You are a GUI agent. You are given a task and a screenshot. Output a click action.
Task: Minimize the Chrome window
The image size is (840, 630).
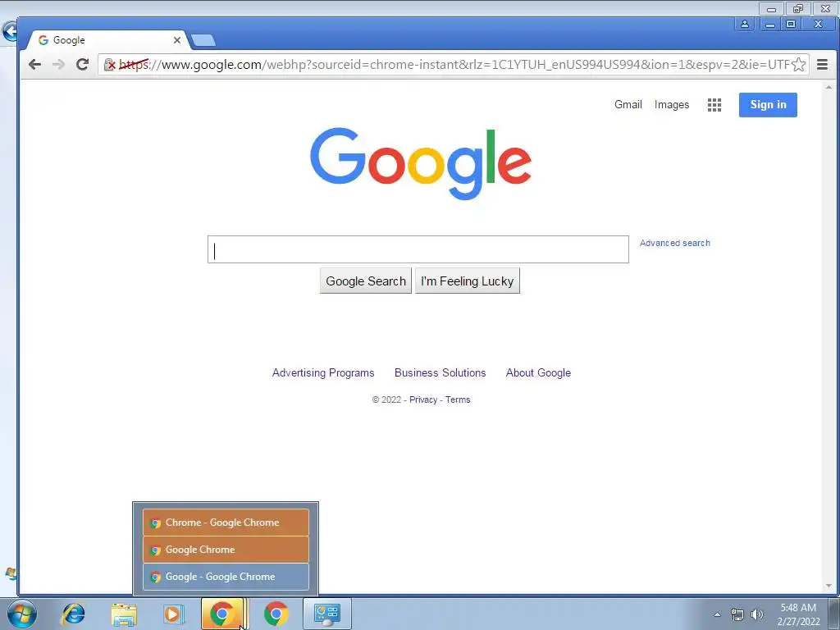tap(769, 24)
